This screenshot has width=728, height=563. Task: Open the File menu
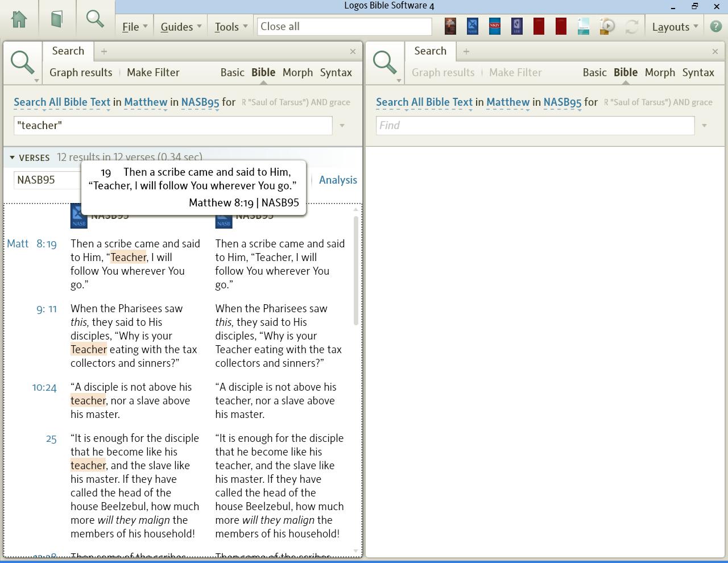pos(134,27)
